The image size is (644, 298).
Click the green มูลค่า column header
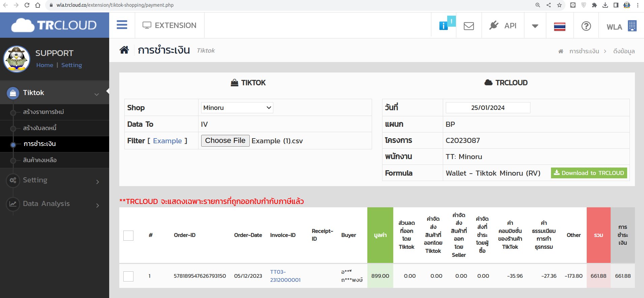[x=380, y=235]
